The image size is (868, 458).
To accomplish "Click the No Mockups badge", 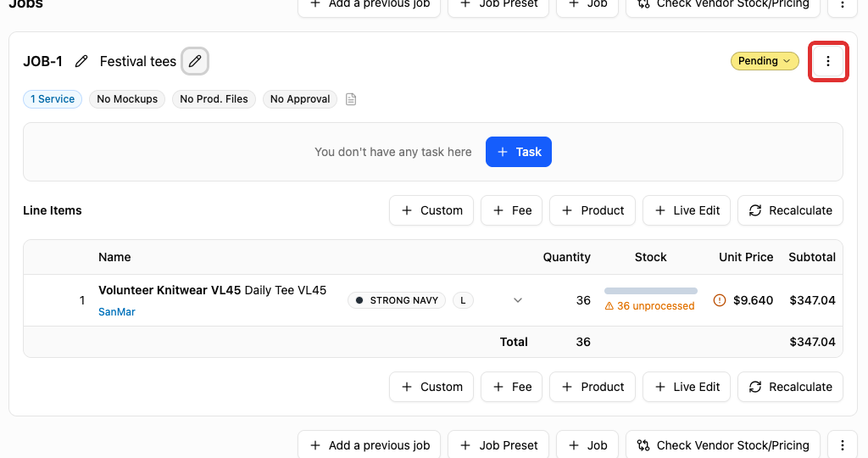I will [127, 99].
